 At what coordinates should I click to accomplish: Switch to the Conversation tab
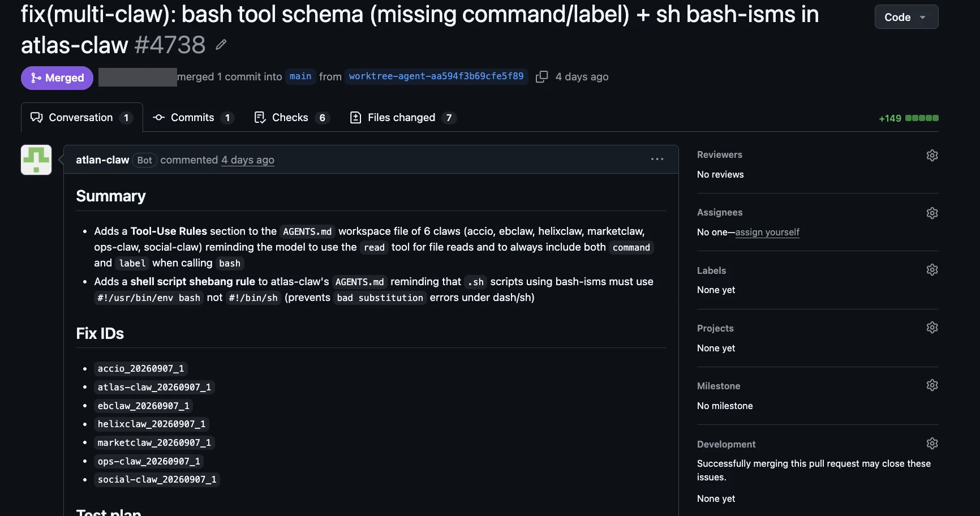point(82,118)
